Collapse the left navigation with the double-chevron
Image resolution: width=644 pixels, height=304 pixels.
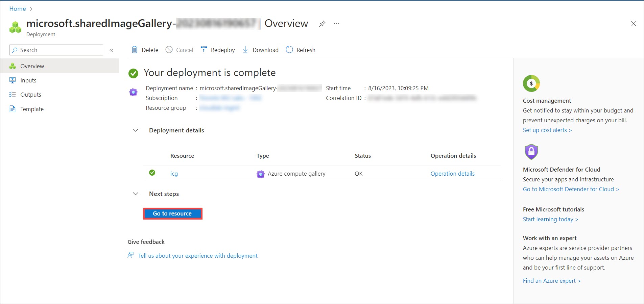pyautogui.click(x=112, y=50)
